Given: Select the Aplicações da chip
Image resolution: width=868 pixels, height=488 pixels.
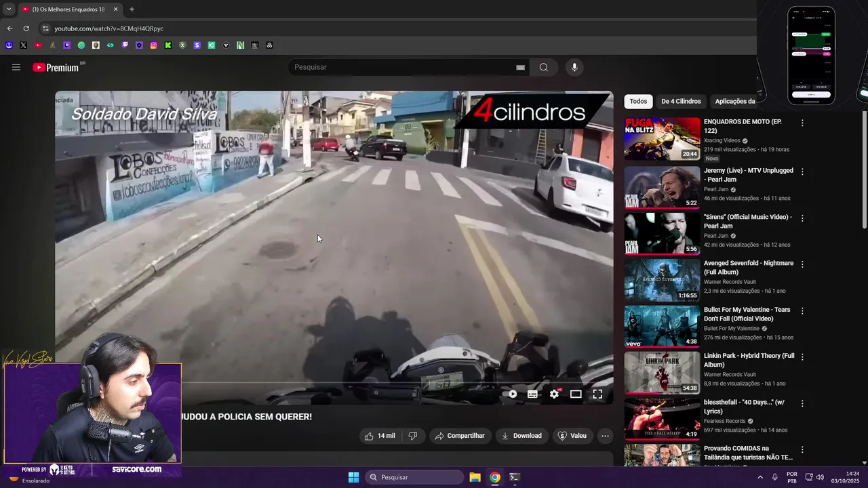Looking at the screenshot, I should 735,101.
